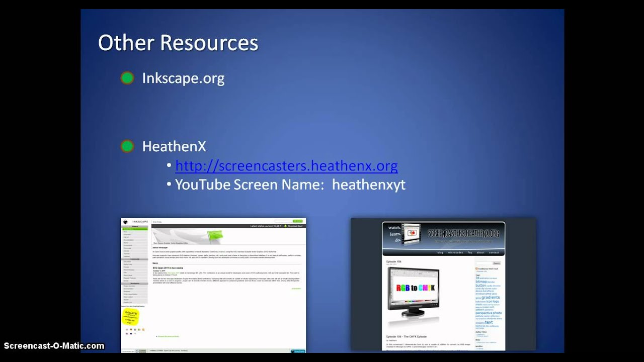Select the 'YouTube Screen Name: heathenxyt' line
644x362 pixels.
pos(290,185)
